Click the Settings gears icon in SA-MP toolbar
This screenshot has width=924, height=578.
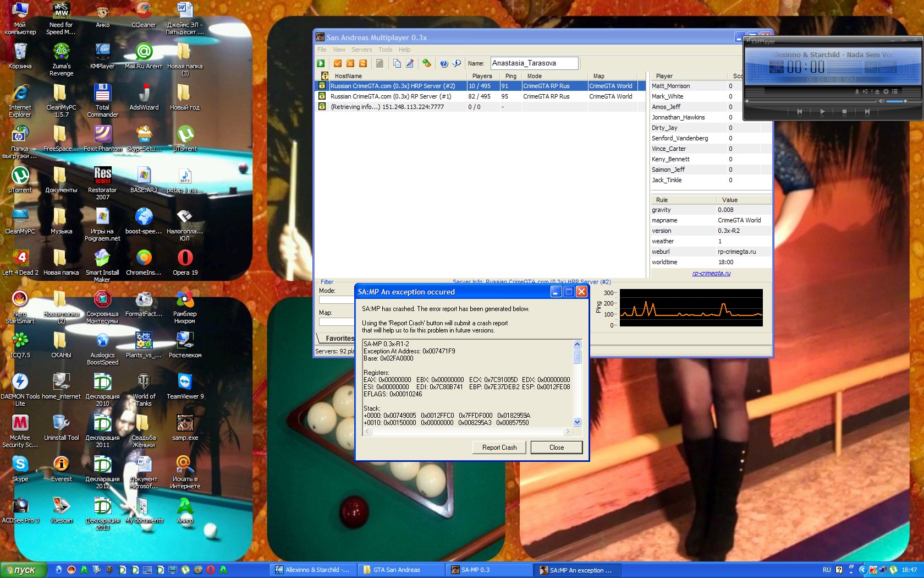coord(426,63)
